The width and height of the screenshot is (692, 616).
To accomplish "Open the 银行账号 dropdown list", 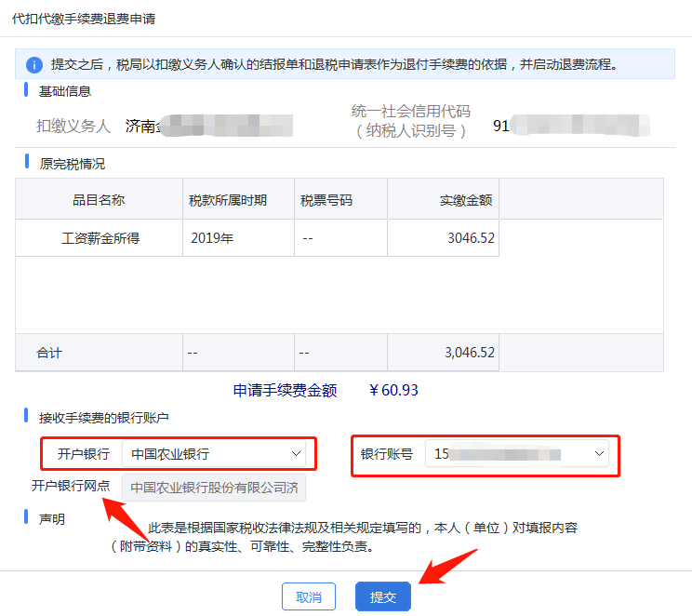I will click(598, 454).
